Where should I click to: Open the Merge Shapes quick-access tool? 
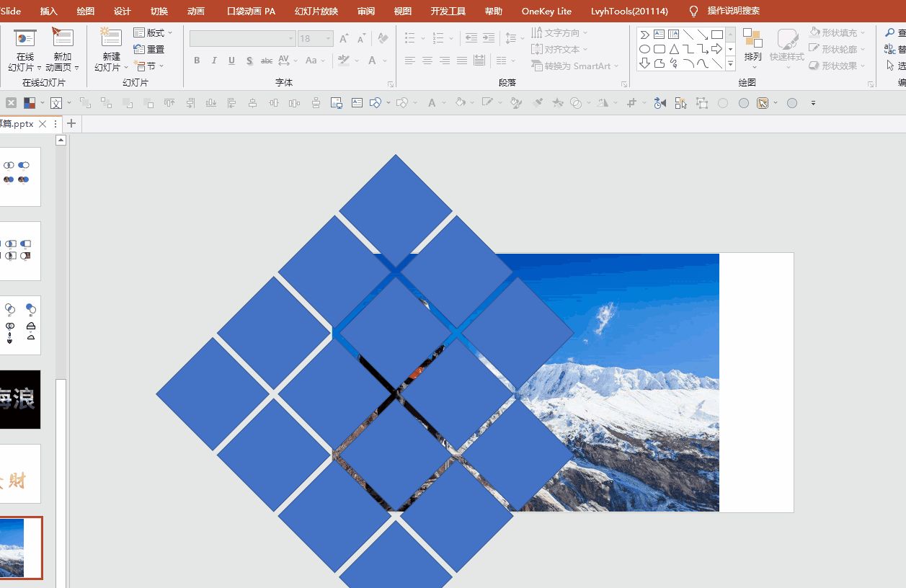tap(576, 103)
